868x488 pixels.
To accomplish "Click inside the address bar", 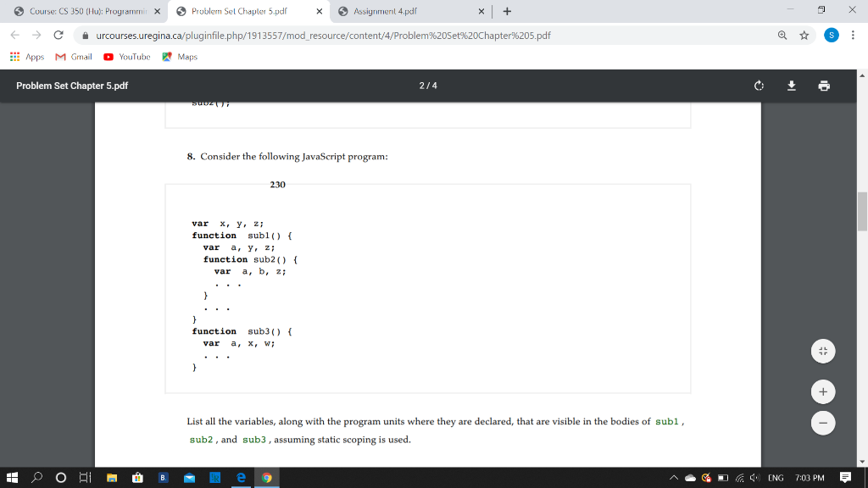I will (339, 36).
